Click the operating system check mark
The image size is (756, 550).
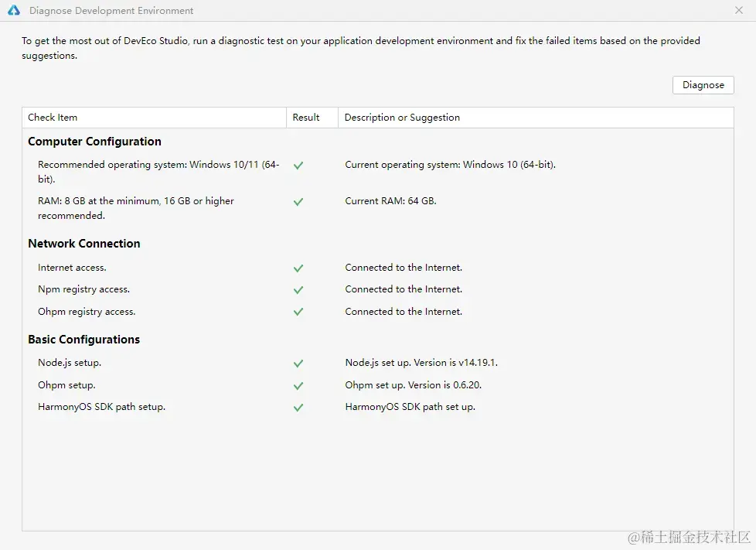298,166
